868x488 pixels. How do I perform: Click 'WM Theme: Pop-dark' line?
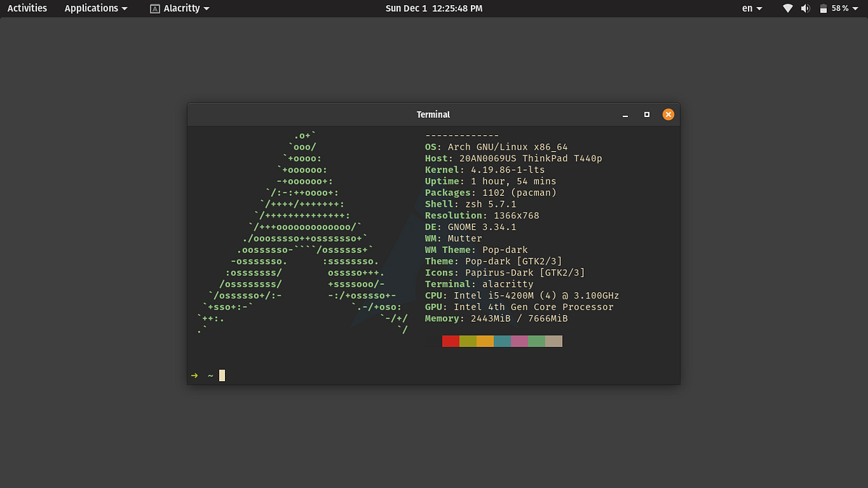(477, 250)
